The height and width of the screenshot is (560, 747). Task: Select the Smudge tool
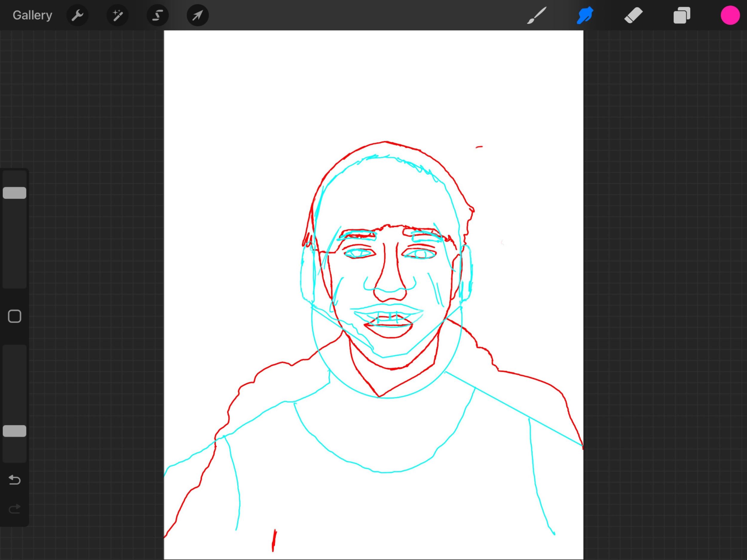[585, 15]
